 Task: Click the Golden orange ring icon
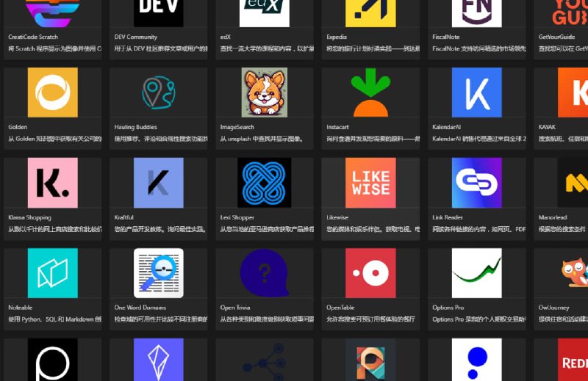tap(52, 92)
